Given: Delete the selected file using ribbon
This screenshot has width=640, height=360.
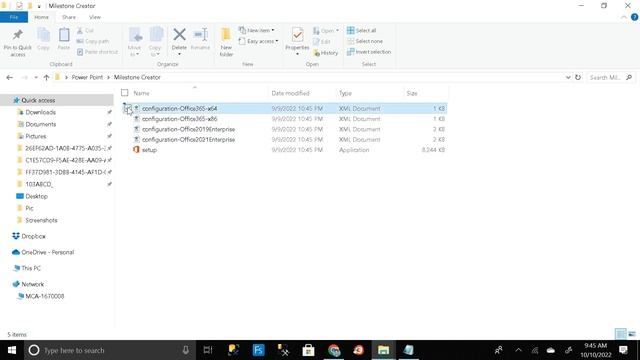Looking at the screenshot, I should [179, 42].
